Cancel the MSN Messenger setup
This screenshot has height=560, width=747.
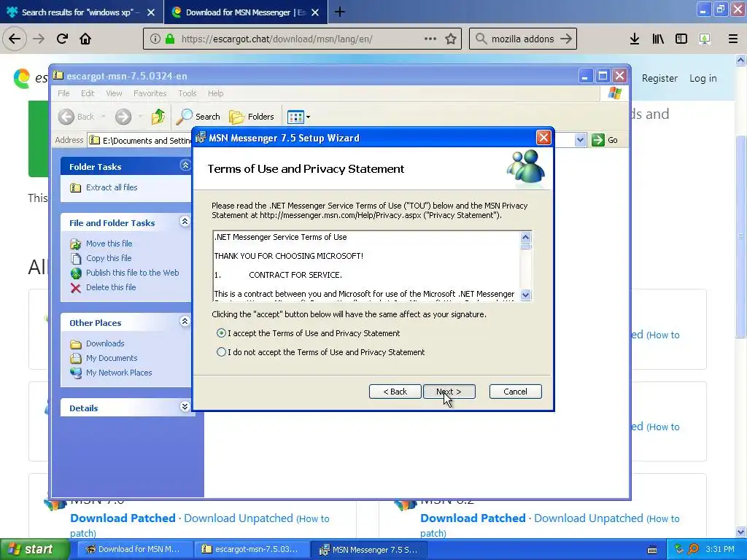(516, 392)
